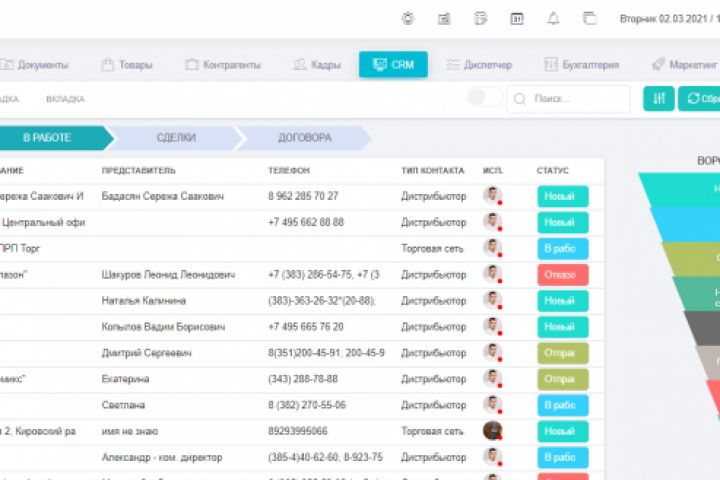Click Отпра status for Дмитрий Сергеевич
Viewport: 720px width, 480px height.
pyautogui.click(x=562, y=353)
